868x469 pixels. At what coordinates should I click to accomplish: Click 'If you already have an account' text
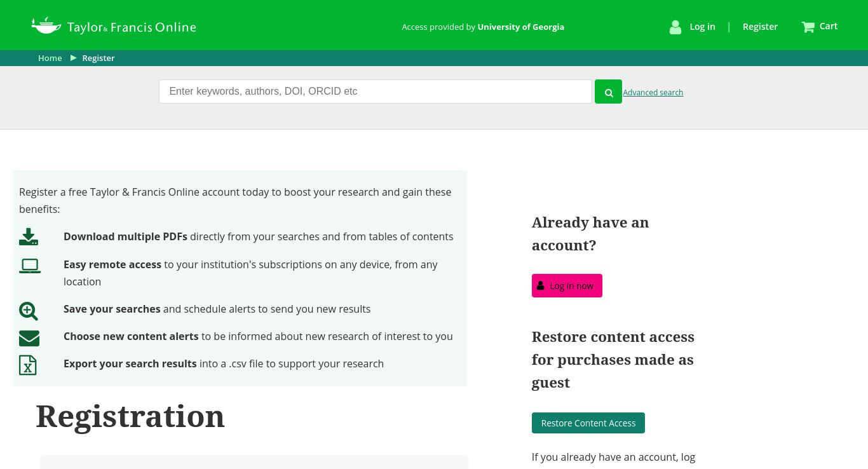(x=613, y=457)
